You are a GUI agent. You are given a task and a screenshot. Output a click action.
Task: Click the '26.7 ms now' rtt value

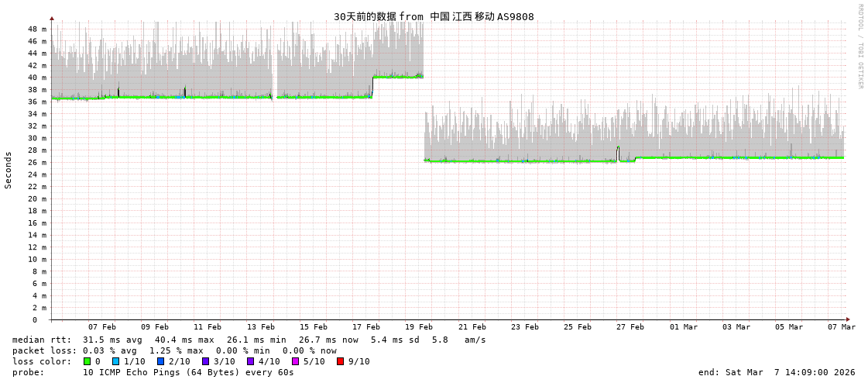(328, 340)
